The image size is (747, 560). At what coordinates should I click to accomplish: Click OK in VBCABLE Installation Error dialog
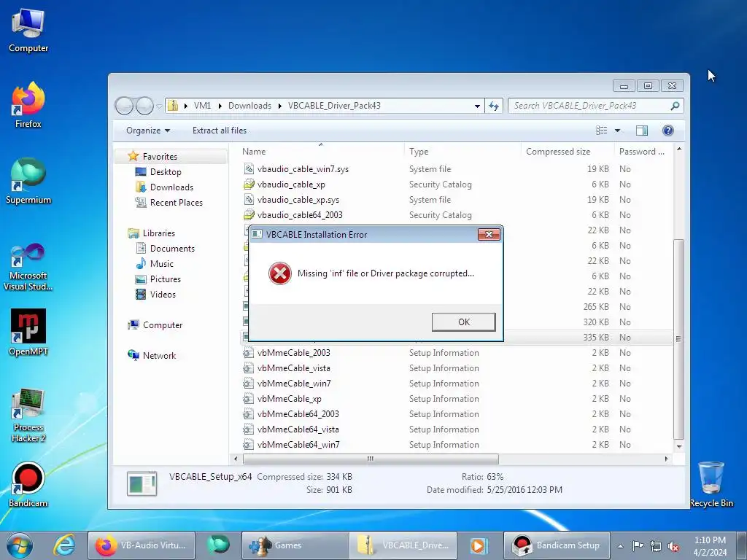(x=463, y=322)
